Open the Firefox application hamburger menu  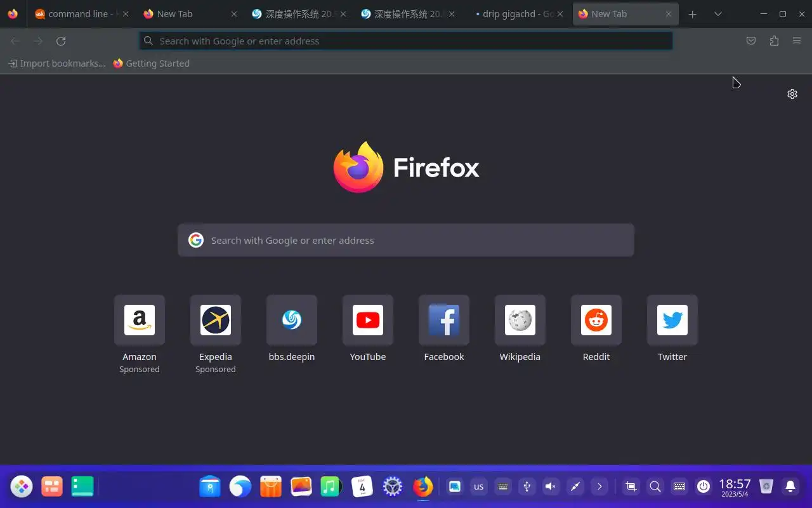(x=797, y=41)
